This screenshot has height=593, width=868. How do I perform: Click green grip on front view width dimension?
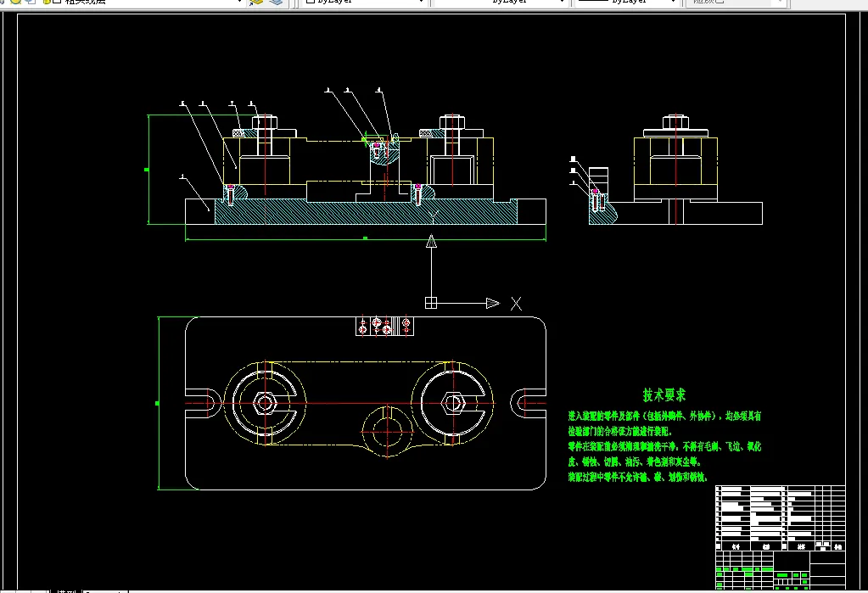pos(365,238)
